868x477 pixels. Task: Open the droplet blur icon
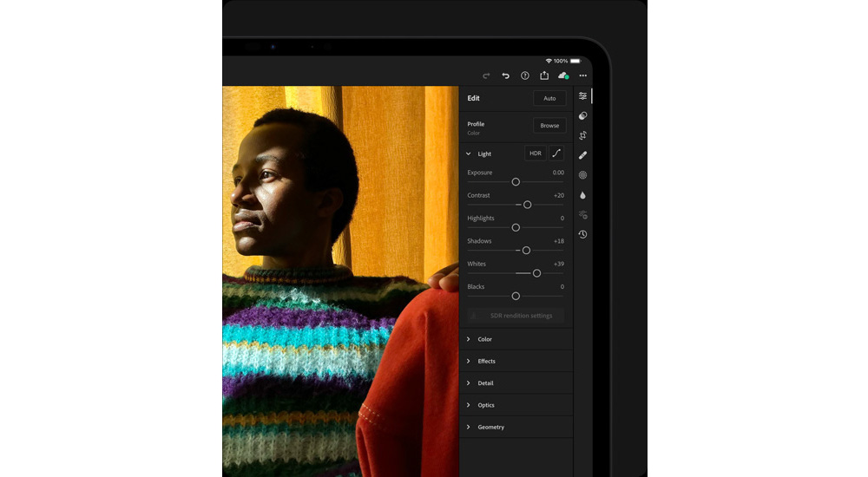coord(583,195)
